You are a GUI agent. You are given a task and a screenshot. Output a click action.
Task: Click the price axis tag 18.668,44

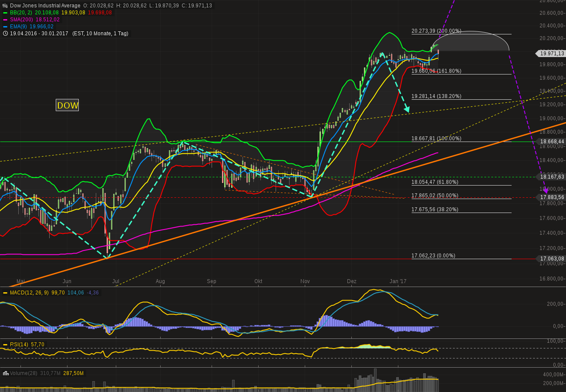coord(552,142)
